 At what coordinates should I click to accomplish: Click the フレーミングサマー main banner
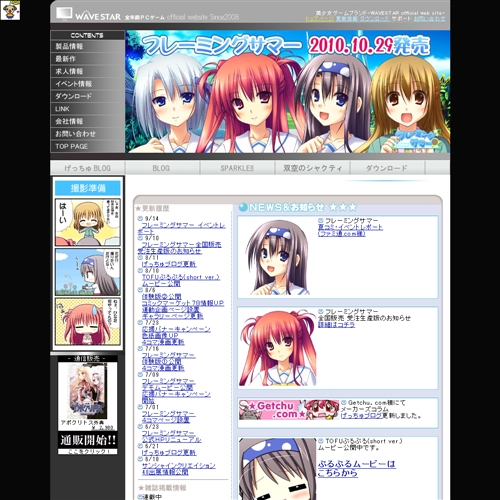click(x=288, y=92)
